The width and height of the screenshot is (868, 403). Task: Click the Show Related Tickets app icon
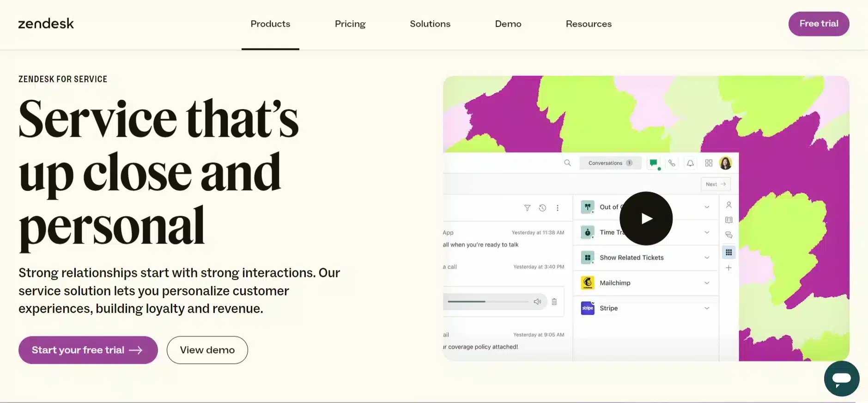tap(587, 257)
